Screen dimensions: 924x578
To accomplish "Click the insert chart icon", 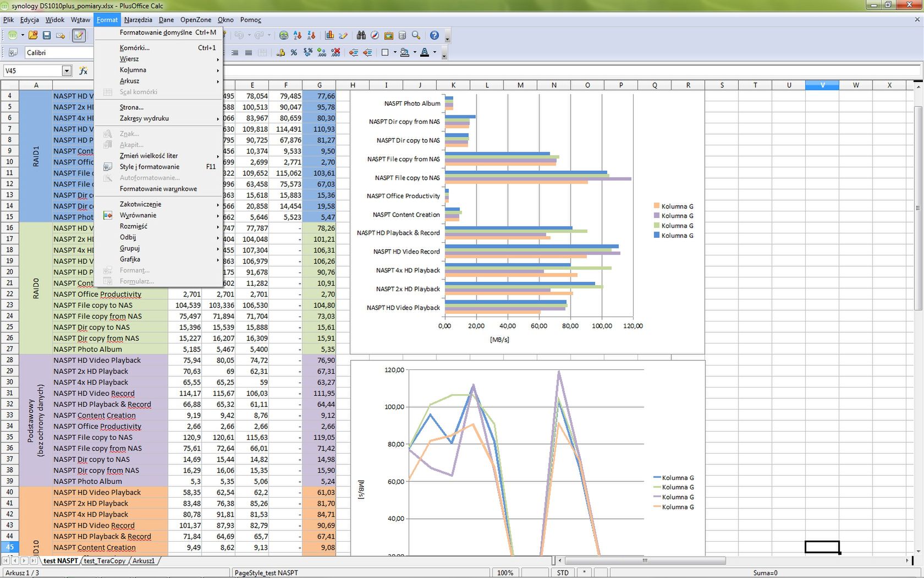I will pos(329,35).
